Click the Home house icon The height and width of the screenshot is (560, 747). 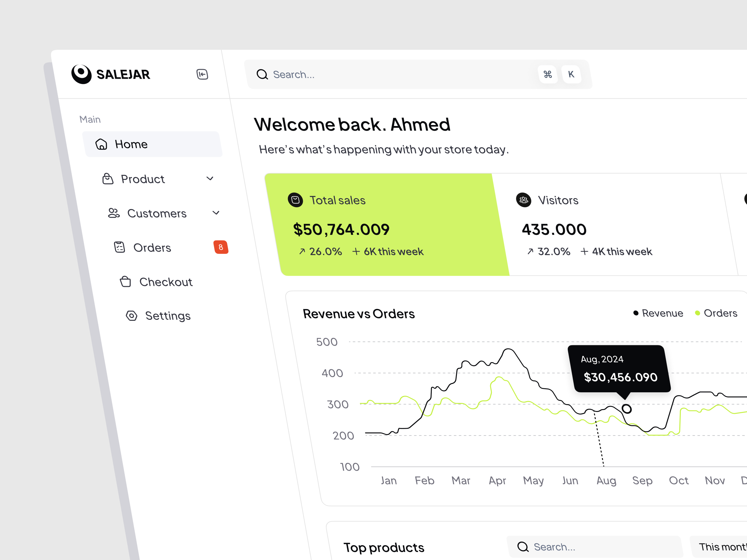[x=101, y=144]
